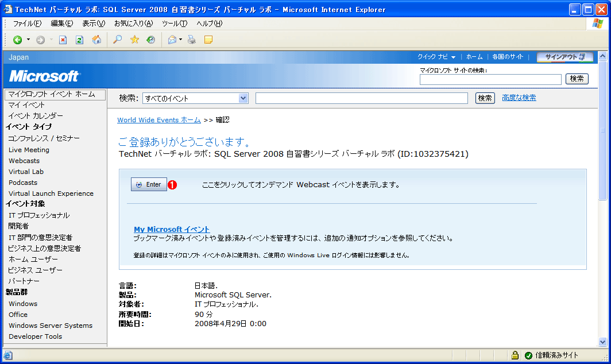
Task: Click the page scrollbar up arrow
Action: [602, 56]
